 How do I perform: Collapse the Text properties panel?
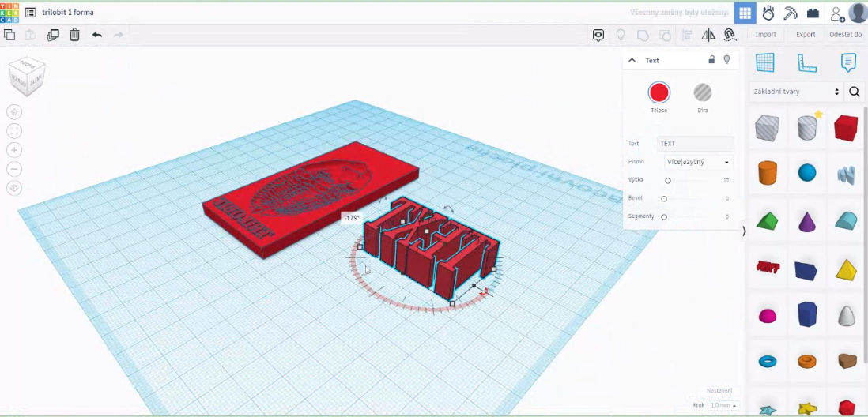tap(632, 60)
